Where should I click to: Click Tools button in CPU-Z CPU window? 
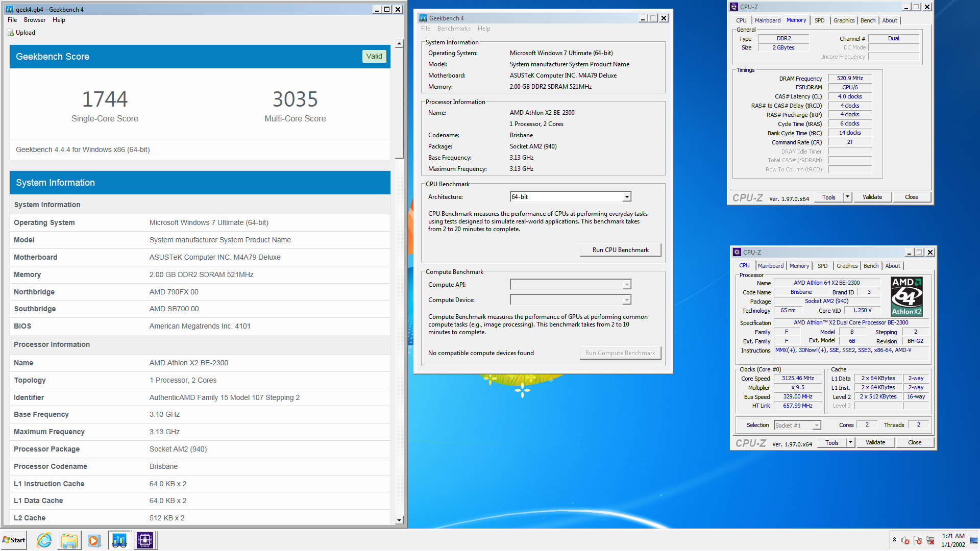tap(832, 442)
